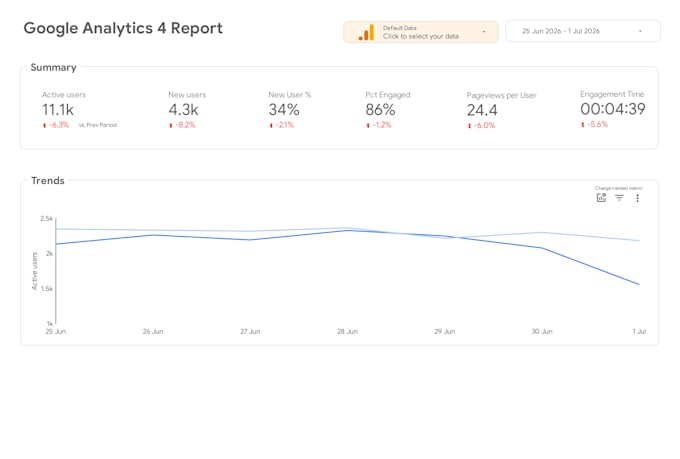The image size is (680, 459).
Task: Click the -5.6% change under Engagement Time
Action: (x=594, y=125)
